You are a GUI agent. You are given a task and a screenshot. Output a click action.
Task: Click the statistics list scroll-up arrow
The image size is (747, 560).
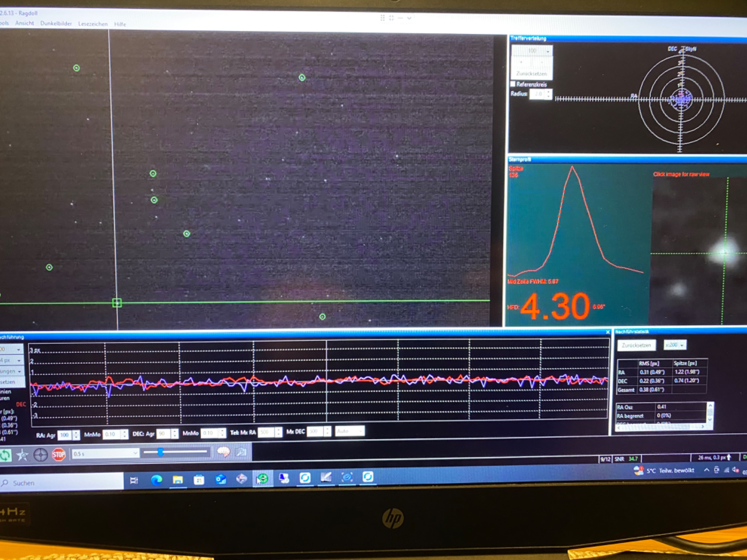click(x=710, y=405)
